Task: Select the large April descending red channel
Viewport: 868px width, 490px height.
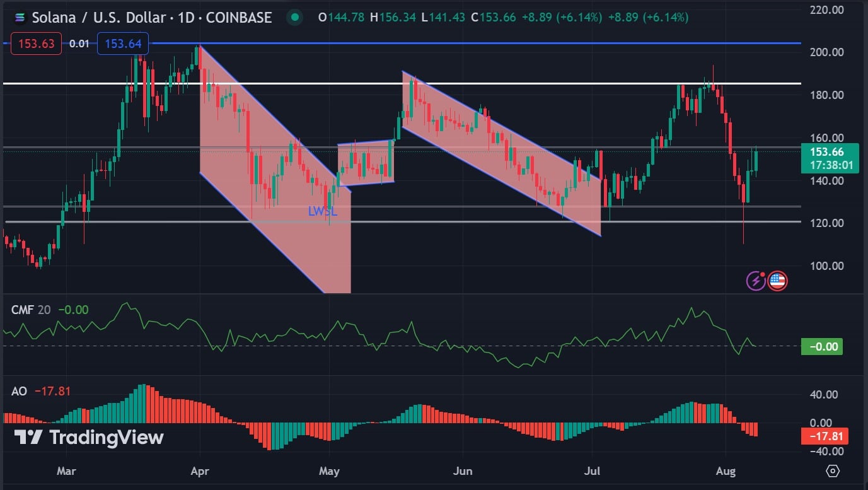Action: tap(275, 170)
